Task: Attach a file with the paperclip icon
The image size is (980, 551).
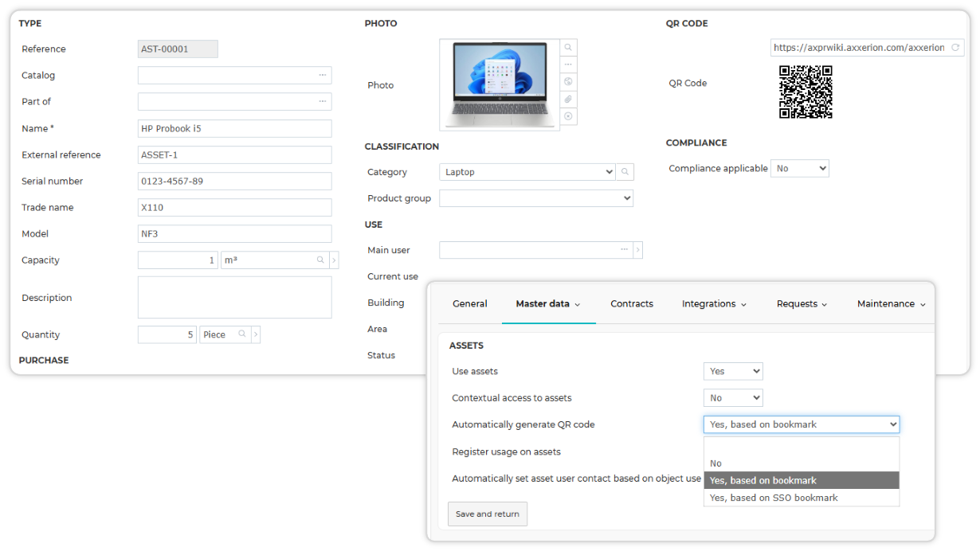Action: pos(568,100)
